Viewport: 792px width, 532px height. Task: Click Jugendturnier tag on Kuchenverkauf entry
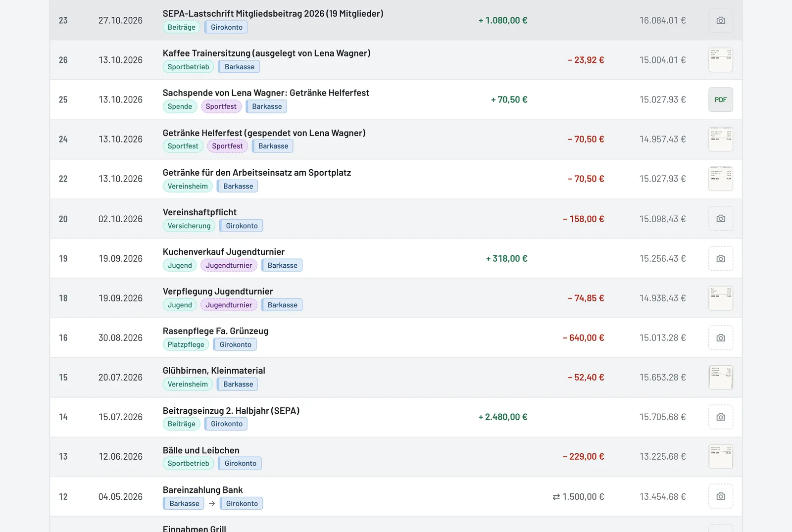point(229,265)
